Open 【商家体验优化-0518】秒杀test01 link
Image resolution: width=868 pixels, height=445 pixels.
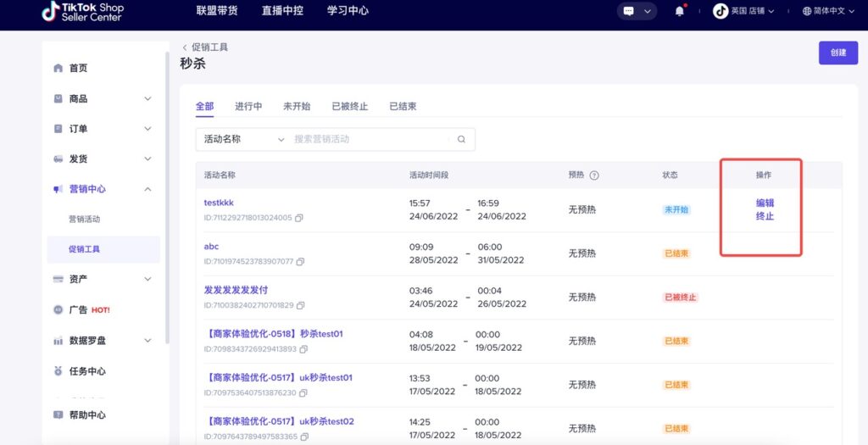click(275, 334)
